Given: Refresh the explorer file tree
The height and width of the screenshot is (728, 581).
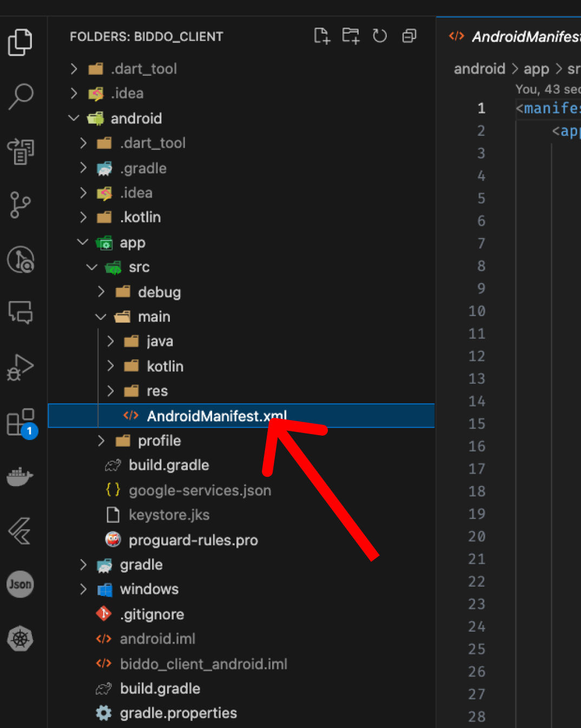Looking at the screenshot, I should click(x=380, y=36).
